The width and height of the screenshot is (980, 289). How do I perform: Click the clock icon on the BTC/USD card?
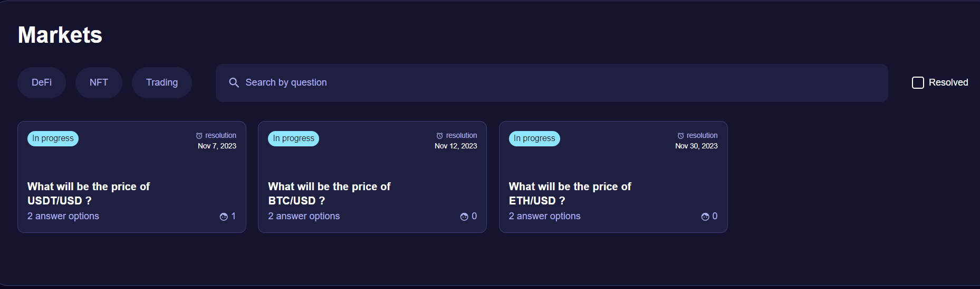point(440,136)
